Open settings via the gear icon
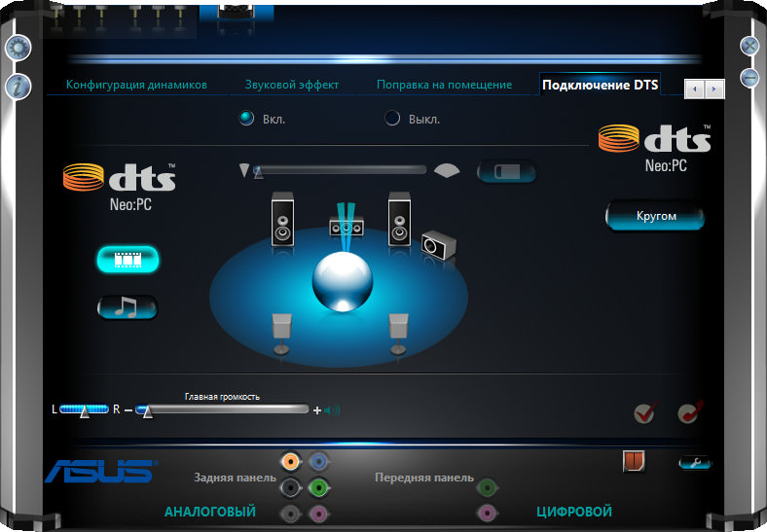This screenshot has height=532, width=767. 18,49
